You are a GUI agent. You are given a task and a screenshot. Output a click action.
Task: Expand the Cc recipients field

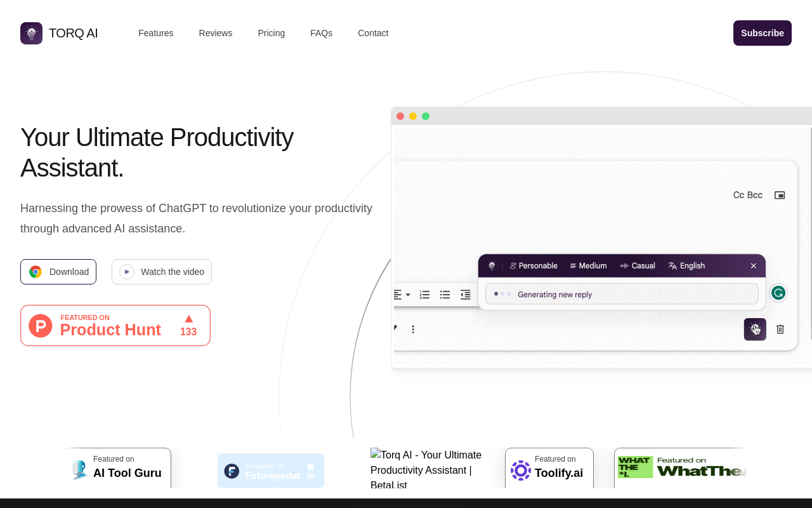coord(738,195)
